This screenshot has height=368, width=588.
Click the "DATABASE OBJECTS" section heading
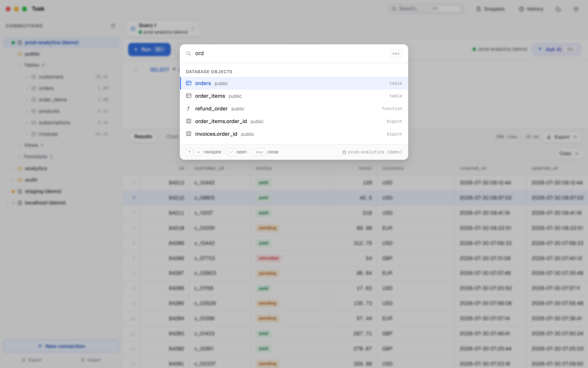click(x=209, y=72)
